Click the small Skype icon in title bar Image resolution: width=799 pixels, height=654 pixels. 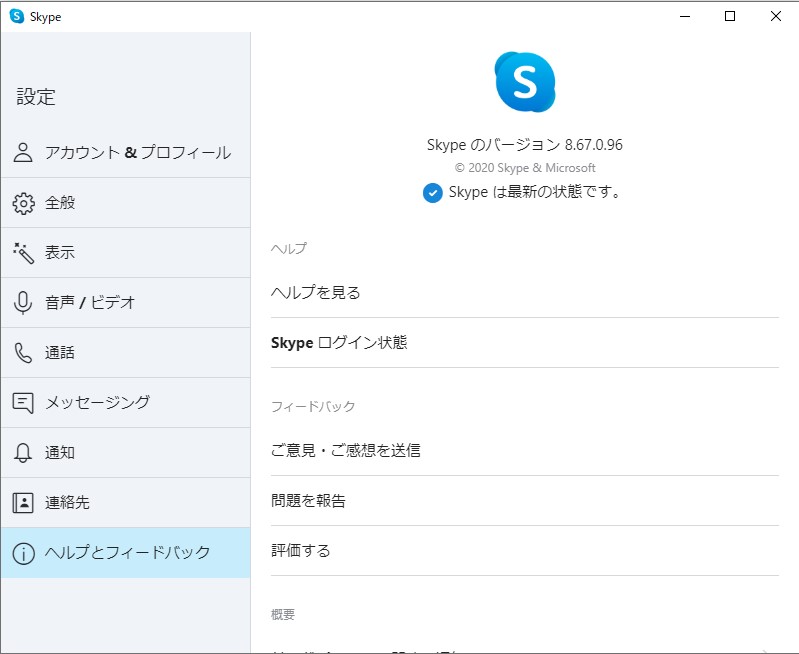coord(17,16)
